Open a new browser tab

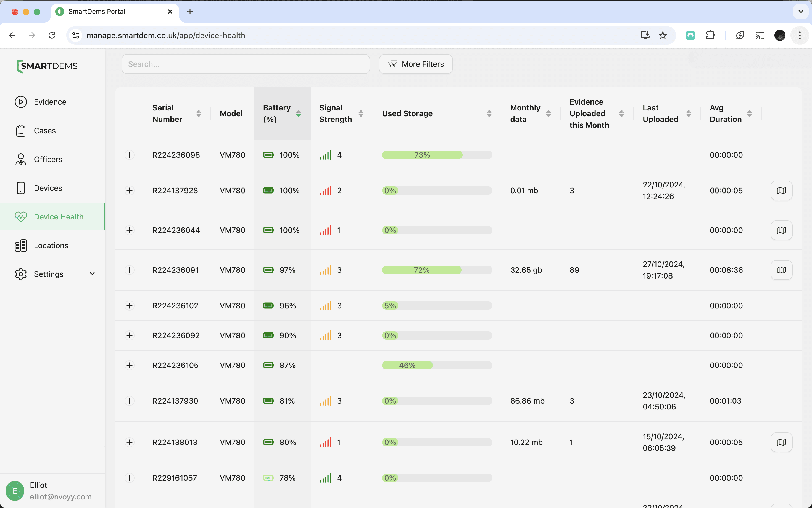click(x=190, y=12)
